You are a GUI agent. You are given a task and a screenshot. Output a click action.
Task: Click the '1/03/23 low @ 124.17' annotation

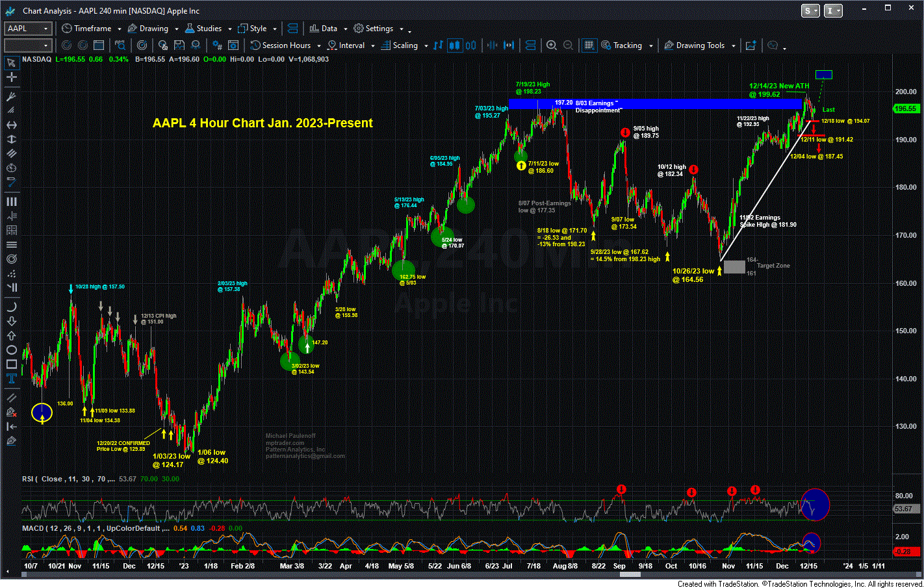tap(172, 460)
